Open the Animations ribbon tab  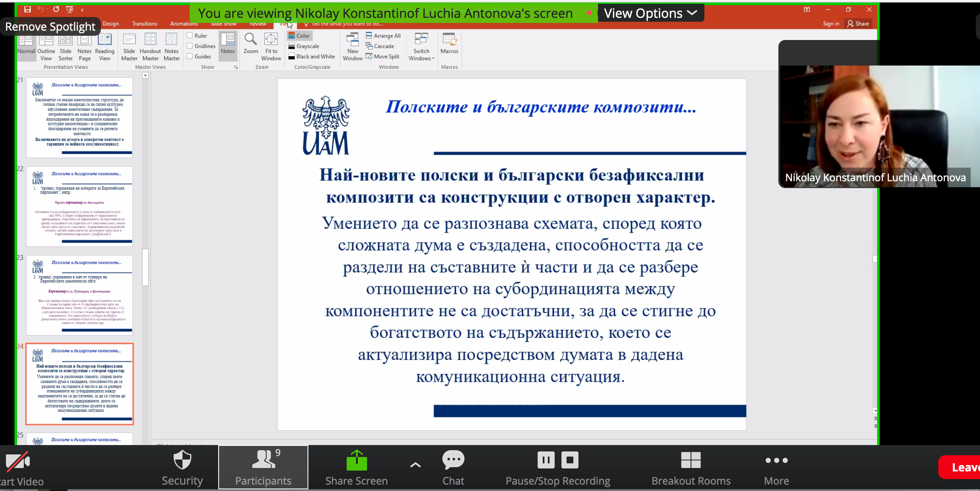(x=184, y=24)
